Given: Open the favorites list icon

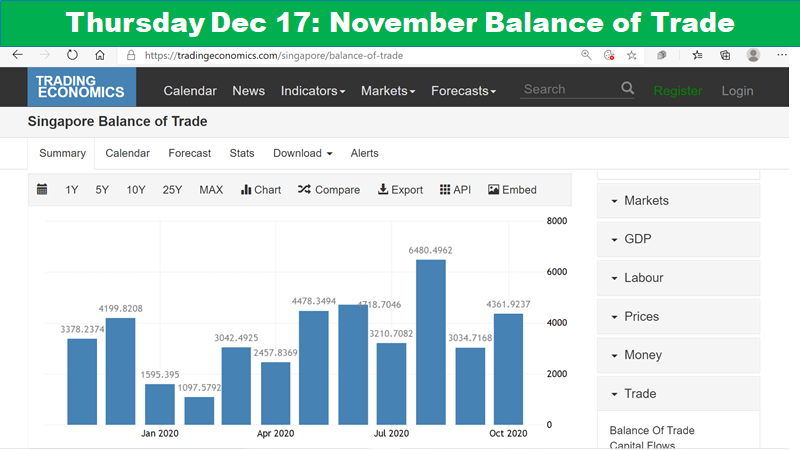Looking at the screenshot, I should click(x=697, y=55).
